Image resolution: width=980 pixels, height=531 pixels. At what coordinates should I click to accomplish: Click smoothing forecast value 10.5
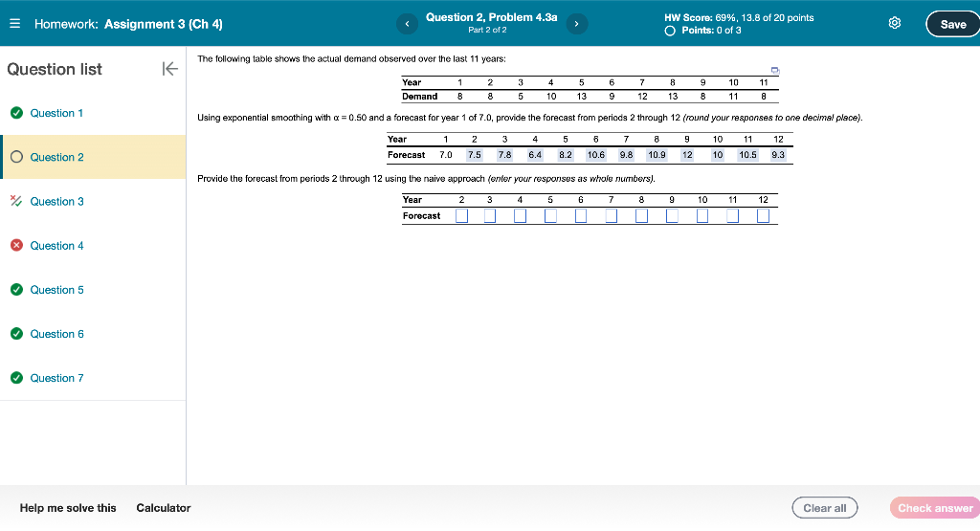(x=748, y=155)
